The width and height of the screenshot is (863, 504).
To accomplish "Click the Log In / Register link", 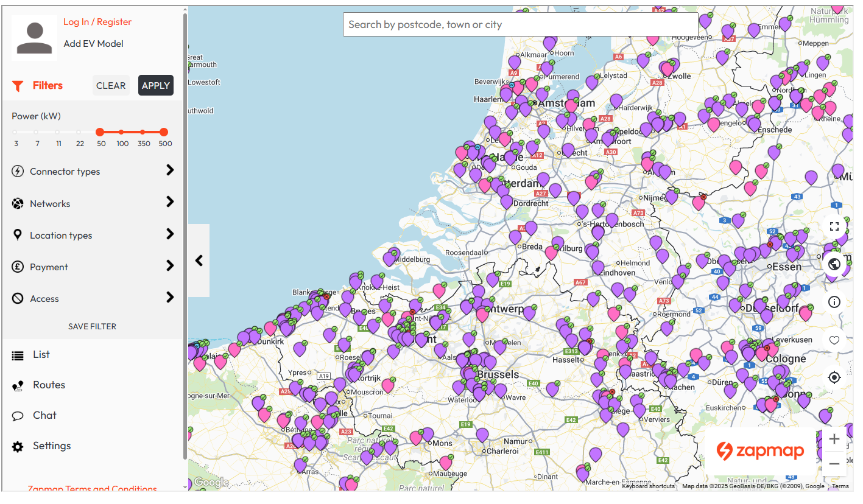I will tap(97, 22).
